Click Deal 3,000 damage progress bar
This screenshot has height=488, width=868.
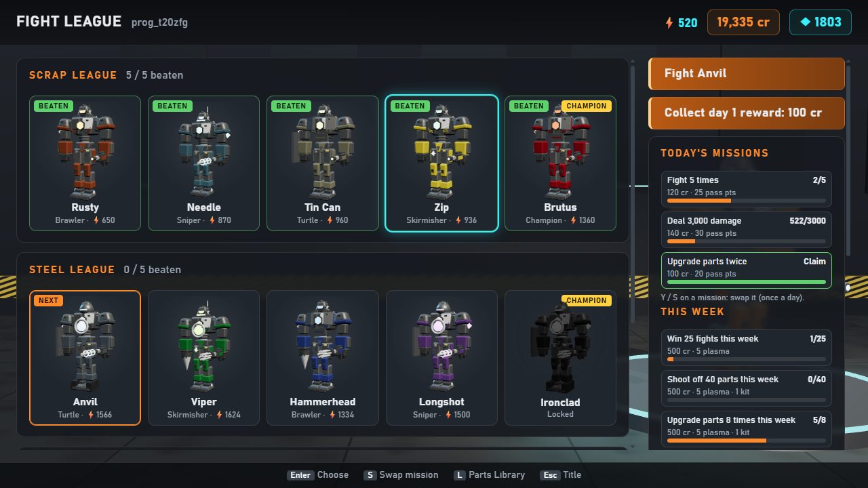(747, 241)
